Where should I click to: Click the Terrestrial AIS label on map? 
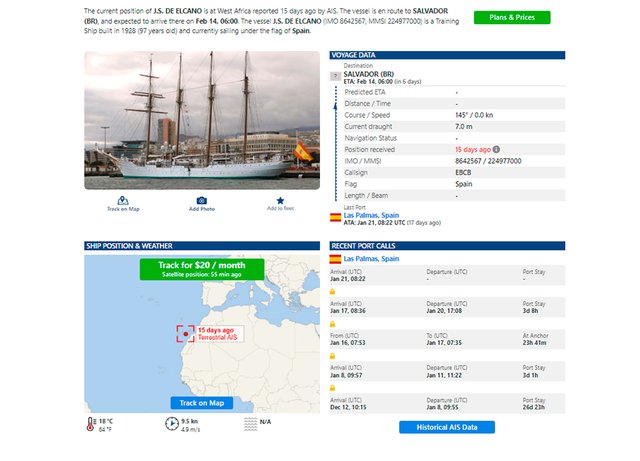pos(217,338)
